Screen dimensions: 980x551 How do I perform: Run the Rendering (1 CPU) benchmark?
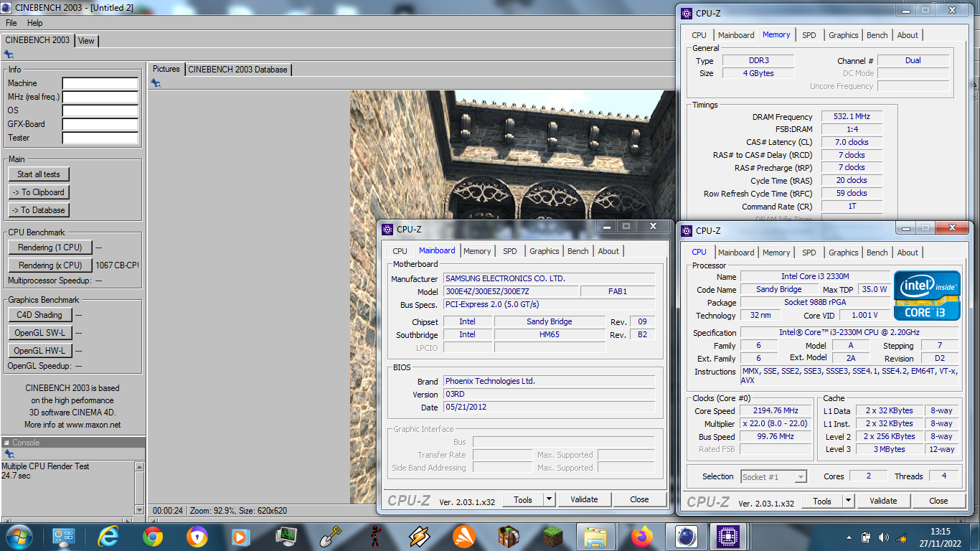50,248
